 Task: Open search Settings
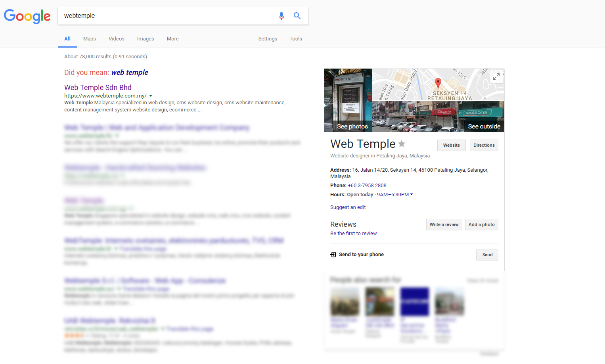click(x=268, y=39)
